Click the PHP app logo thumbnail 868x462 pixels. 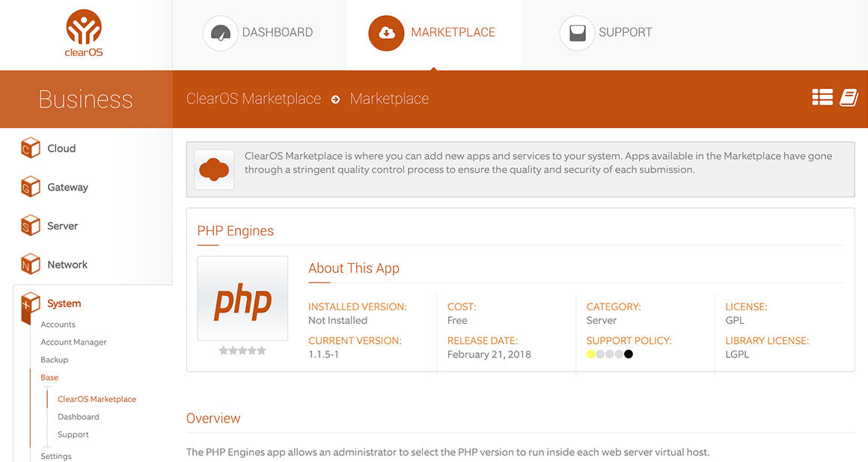[242, 298]
